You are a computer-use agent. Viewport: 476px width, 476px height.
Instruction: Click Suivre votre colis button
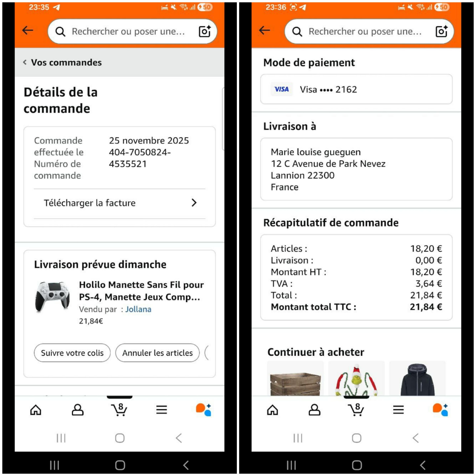[72, 353]
